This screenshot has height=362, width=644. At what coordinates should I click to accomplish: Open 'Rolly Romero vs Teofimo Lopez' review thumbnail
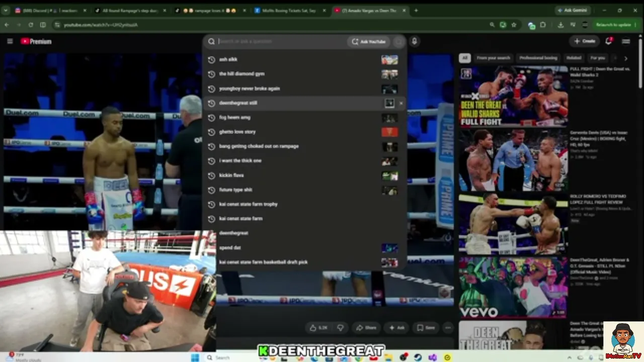coord(513,223)
